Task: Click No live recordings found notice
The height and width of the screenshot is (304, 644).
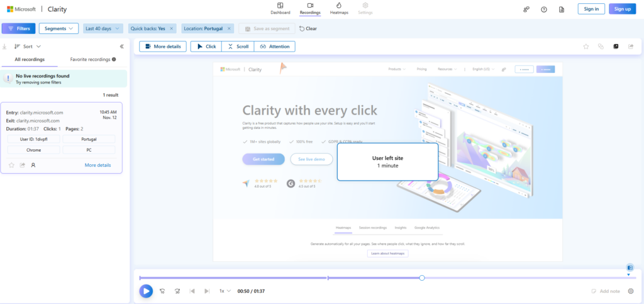Action: coord(64,79)
